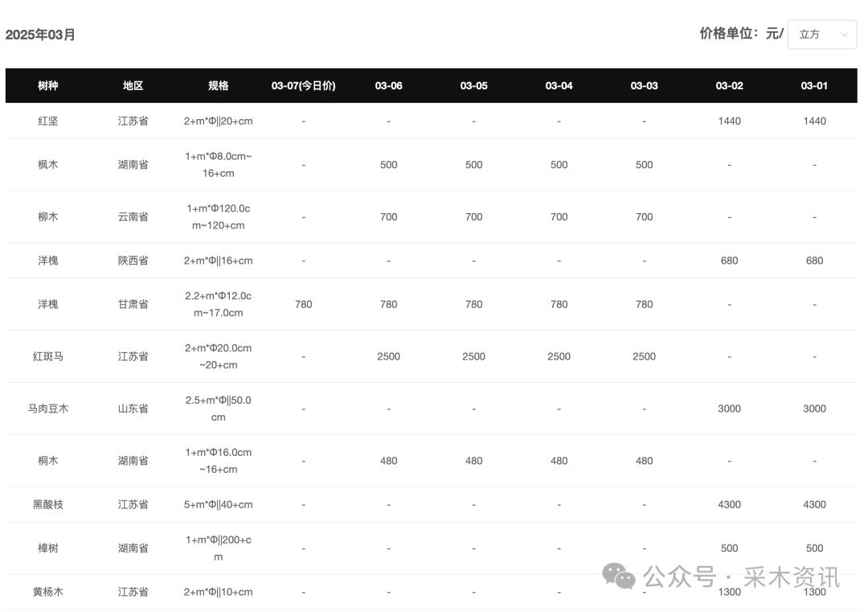Image resolution: width=868 pixels, height=612 pixels.
Task: Click the 陕西省 region cell
Action: pyautogui.click(x=133, y=261)
